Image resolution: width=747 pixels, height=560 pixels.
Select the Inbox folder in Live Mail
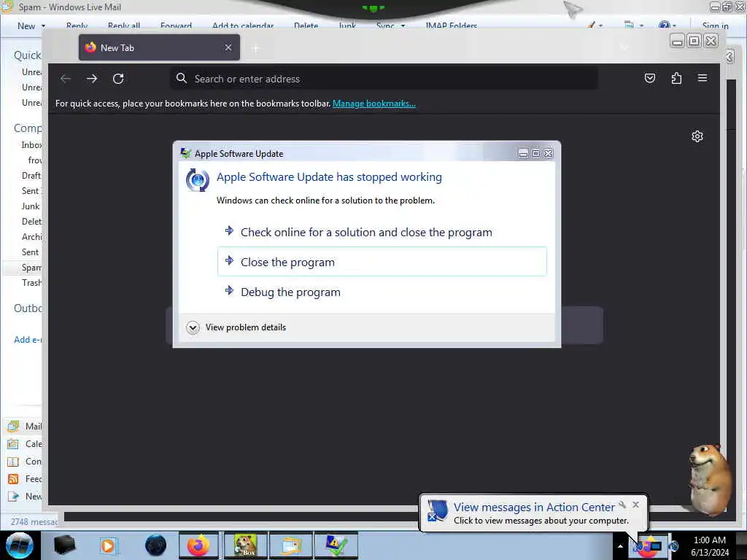[x=31, y=145]
